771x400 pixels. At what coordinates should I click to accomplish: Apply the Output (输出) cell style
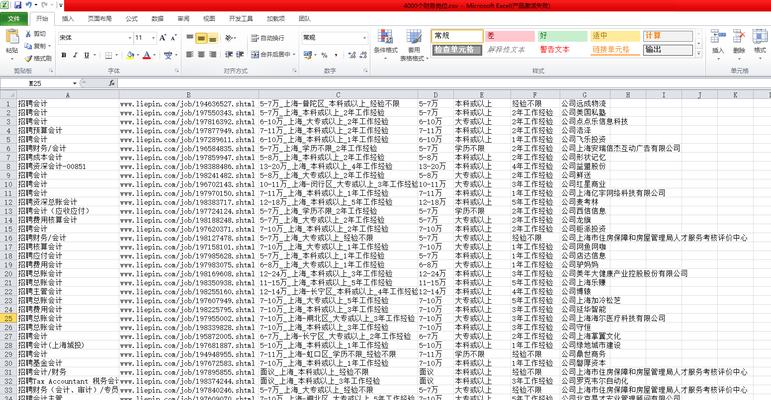tap(668, 50)
